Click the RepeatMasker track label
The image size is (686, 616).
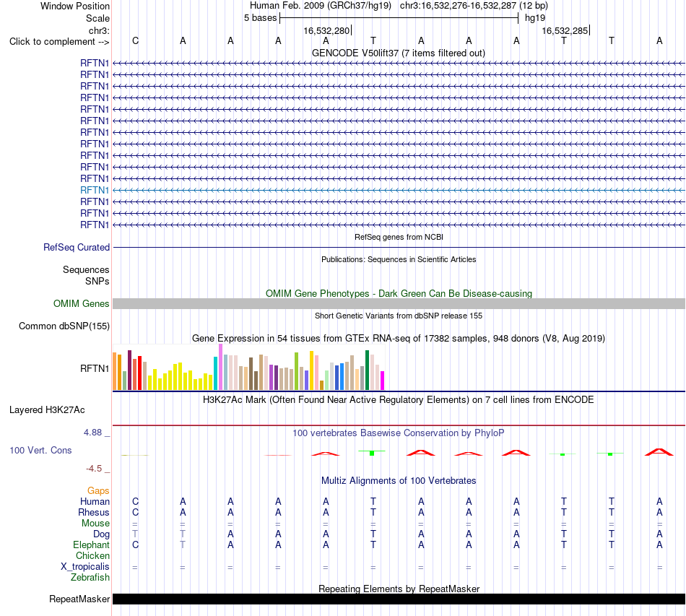tap(79, 599)
